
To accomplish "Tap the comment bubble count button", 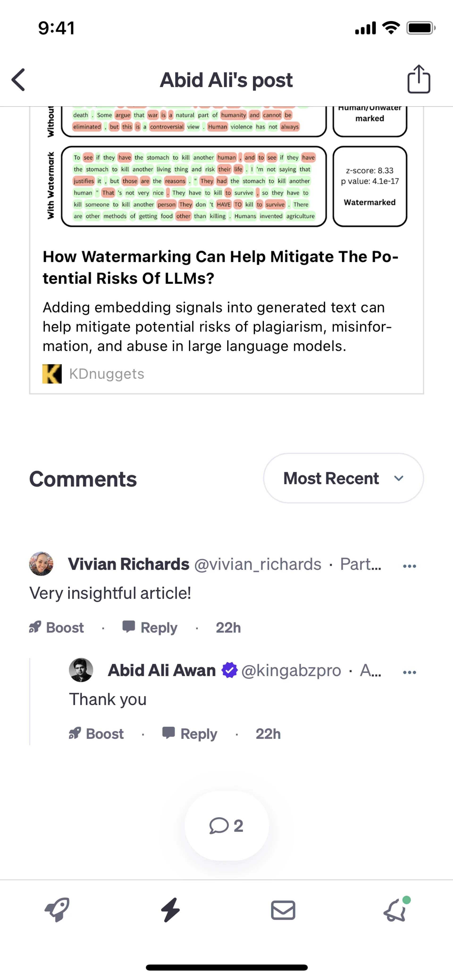I will [x=226, y=826].
